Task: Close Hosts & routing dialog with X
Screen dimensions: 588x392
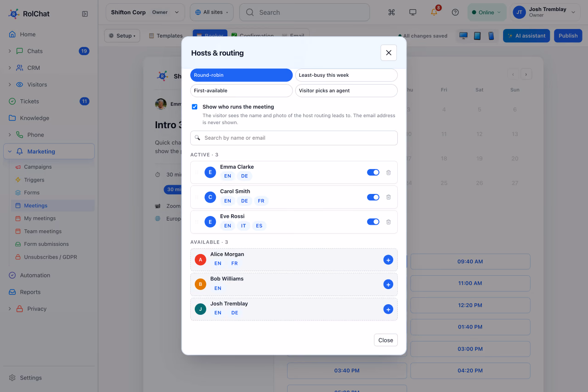Action: pos(389,53)
